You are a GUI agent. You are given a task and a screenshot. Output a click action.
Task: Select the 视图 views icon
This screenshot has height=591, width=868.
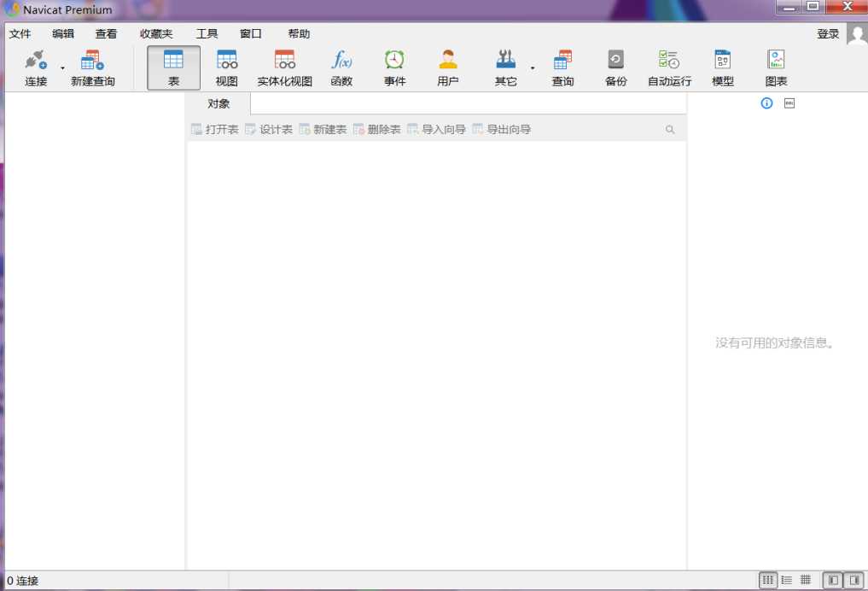coord(226,67)
